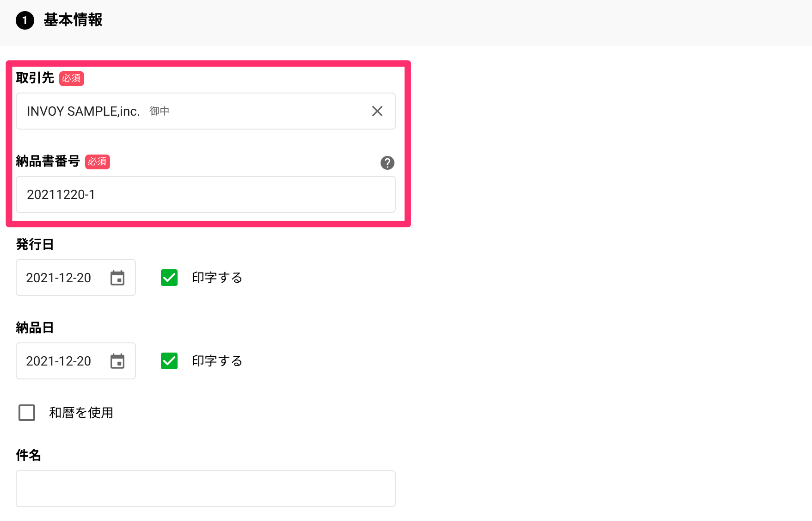The height and width of the screenshot is (521, 812).
Task: Open help for 納品書番号
Action: pyautogui.click(x=388, y=163)
